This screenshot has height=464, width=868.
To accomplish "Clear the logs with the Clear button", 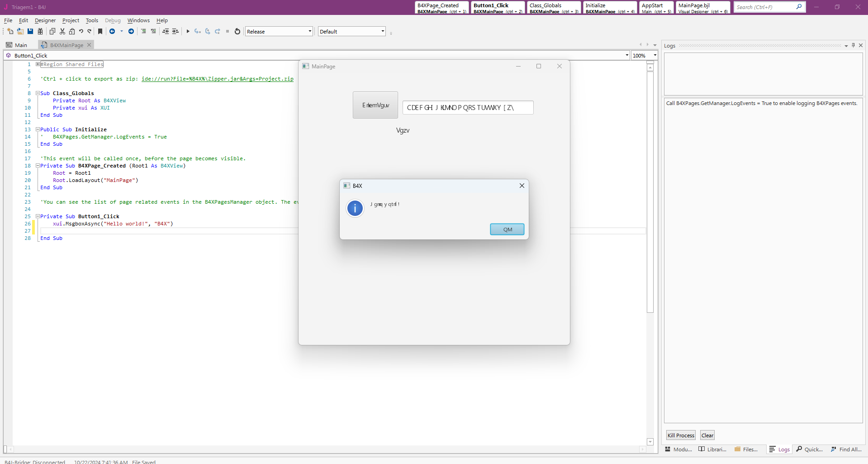I will pos(707,435).
